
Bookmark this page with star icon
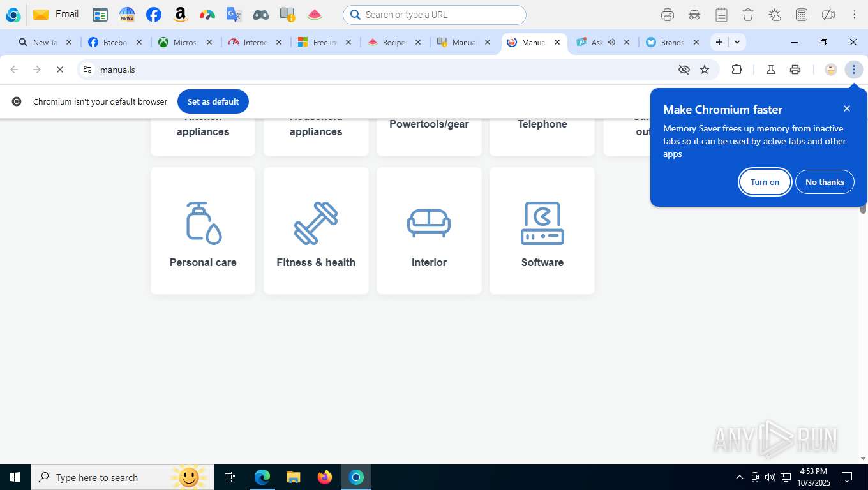tap(705, 70)
